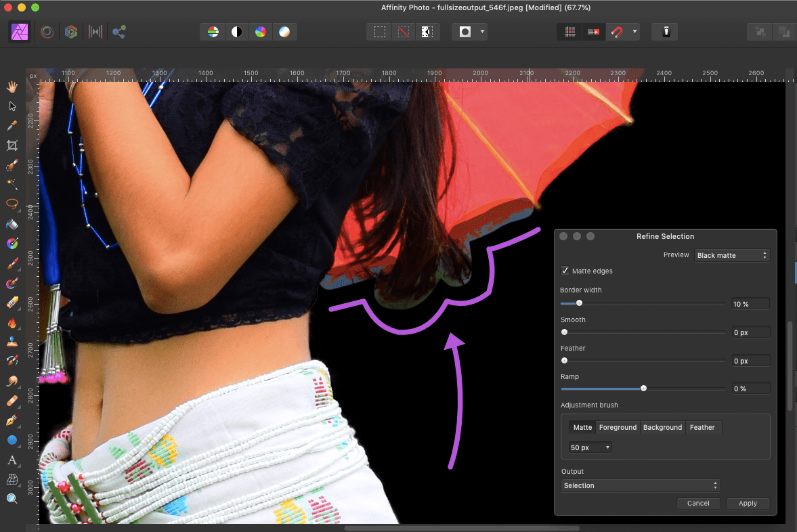Switch to the Liquify Persona
Screen dimensions: 797x532
click(47, 32)
